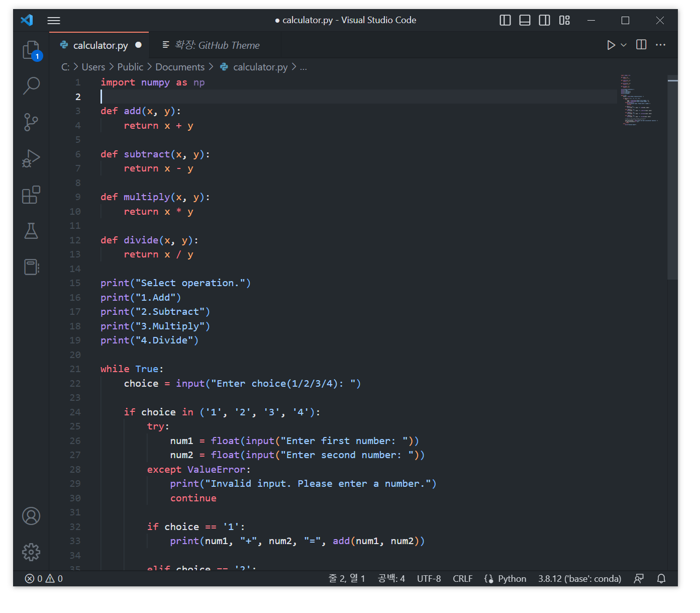Open the breadcrumb ellipsis symbol picker

(x=304, y=67)
